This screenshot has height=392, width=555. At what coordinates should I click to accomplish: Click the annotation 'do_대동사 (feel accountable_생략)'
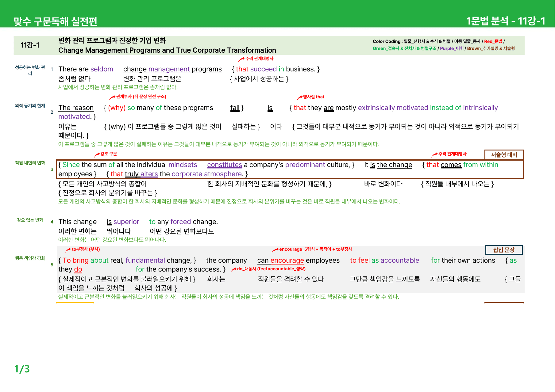pos(271,269)
